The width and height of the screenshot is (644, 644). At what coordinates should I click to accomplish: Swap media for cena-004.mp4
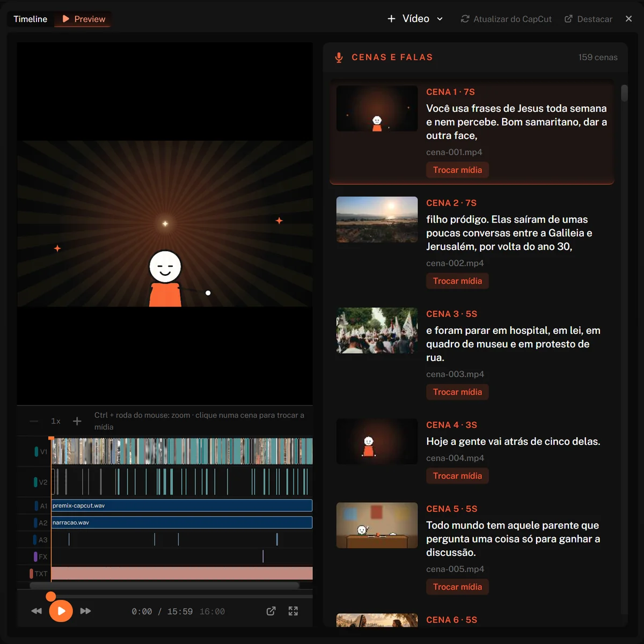[x=457, y=476]
